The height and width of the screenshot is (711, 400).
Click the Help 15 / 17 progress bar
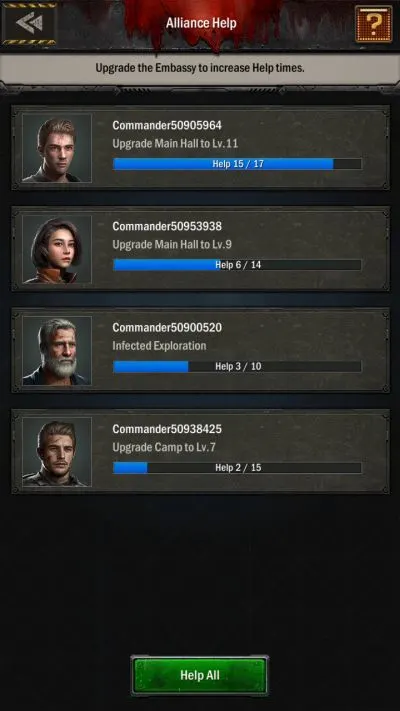(x=237, y=164)
